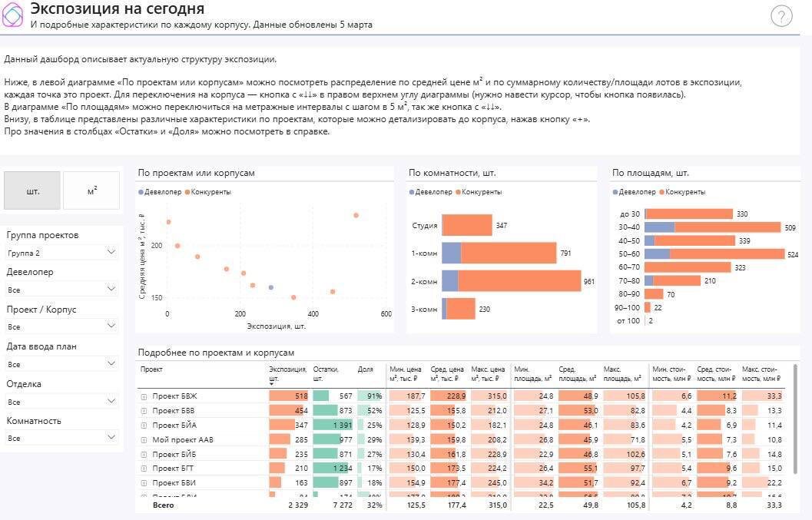The width and height of the screenshot is (812, 520).
Task: Click the Экспозиция на сегодня heading
Action: tap(117, 8)
